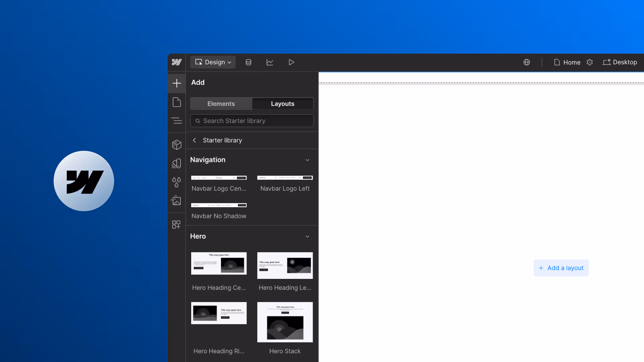The height and width of the screenshot is (362, 644).
Task: Switch to the Elements tab
Action: pos(221,104)
